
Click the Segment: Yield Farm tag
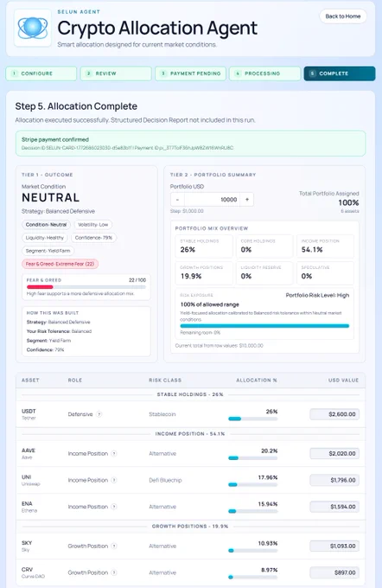(x=48, y=251)
